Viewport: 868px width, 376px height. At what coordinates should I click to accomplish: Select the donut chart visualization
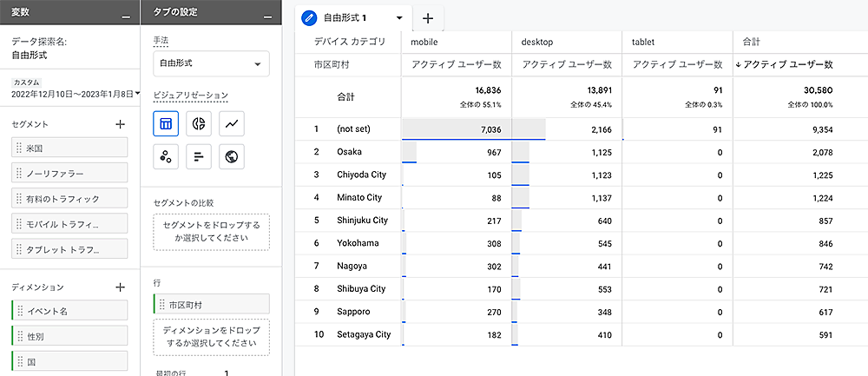199,124
